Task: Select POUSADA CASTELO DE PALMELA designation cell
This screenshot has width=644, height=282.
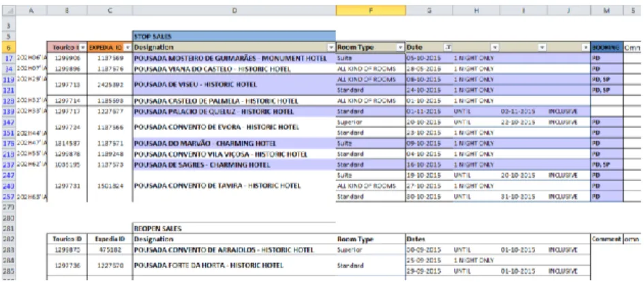Action: 234,101
